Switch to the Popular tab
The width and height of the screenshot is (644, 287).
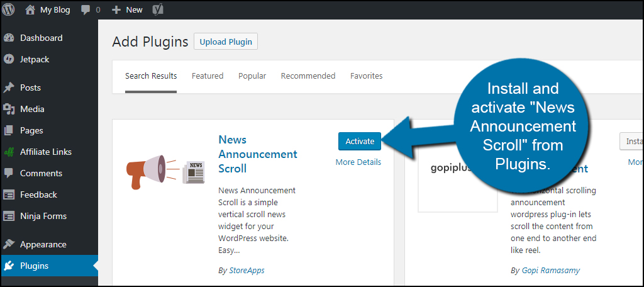coord(252,76)
